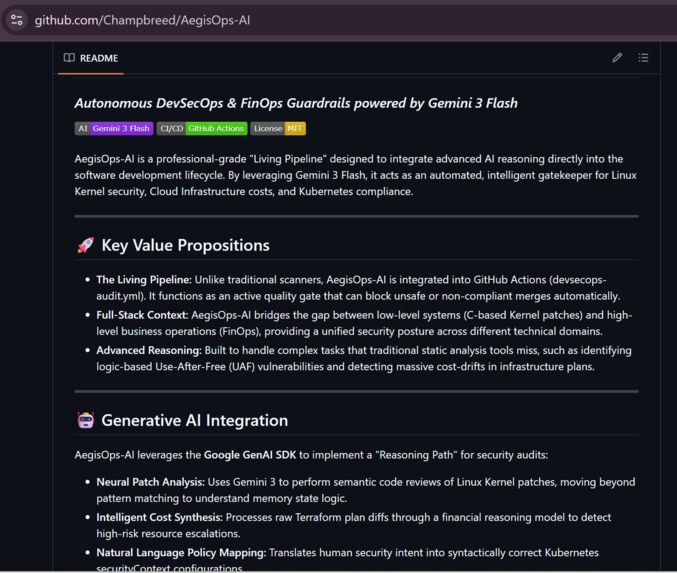Click the License MIT badge
Viewport: 677px width, 573px height.
click(x=278, y=128)
